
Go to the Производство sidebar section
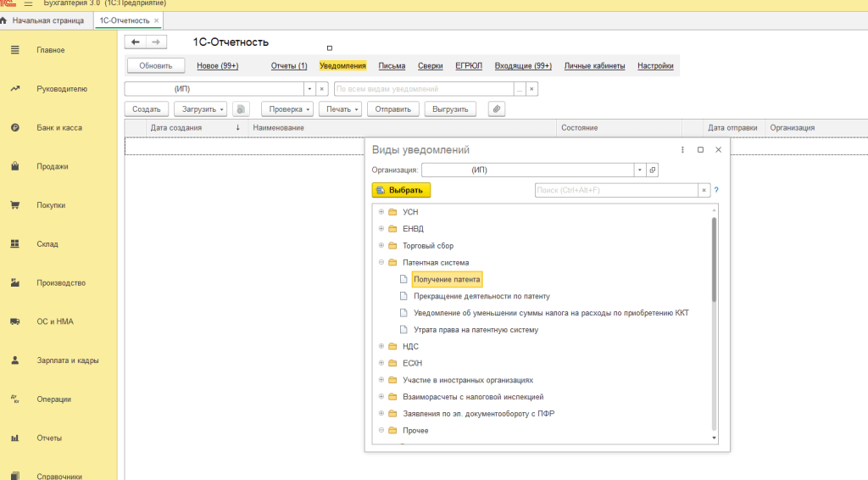[61, 283]
